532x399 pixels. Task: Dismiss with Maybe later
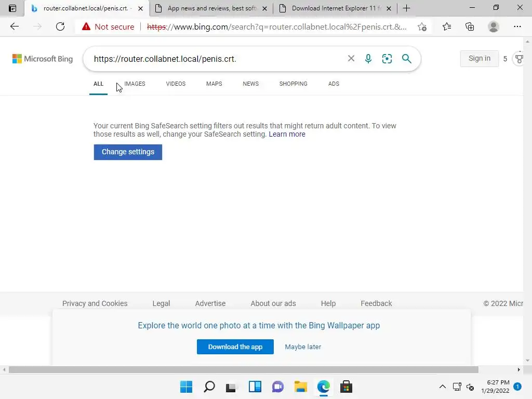(303, 347)
